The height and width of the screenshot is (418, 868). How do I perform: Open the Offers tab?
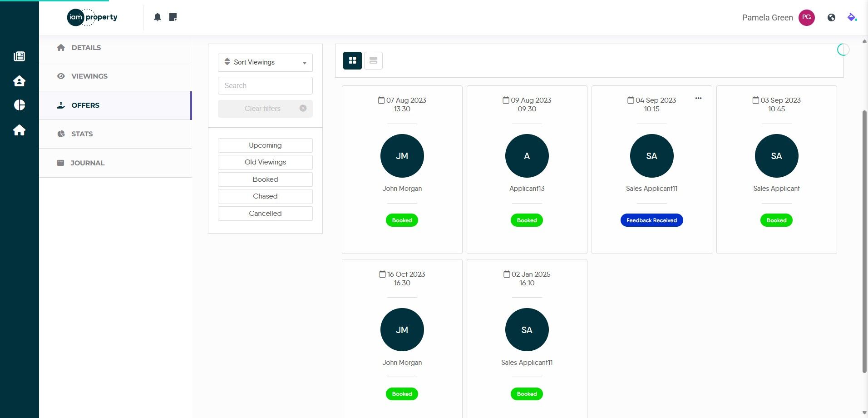[115, 105]
